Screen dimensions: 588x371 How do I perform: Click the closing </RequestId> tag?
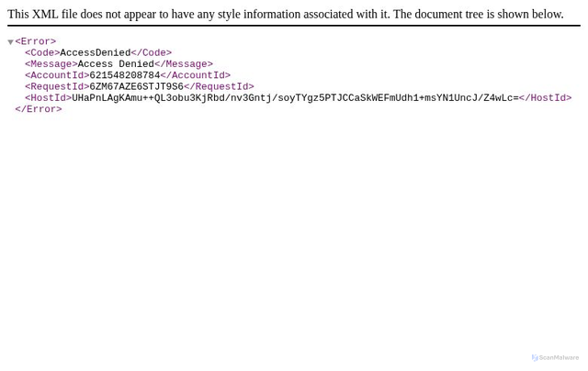219,86
